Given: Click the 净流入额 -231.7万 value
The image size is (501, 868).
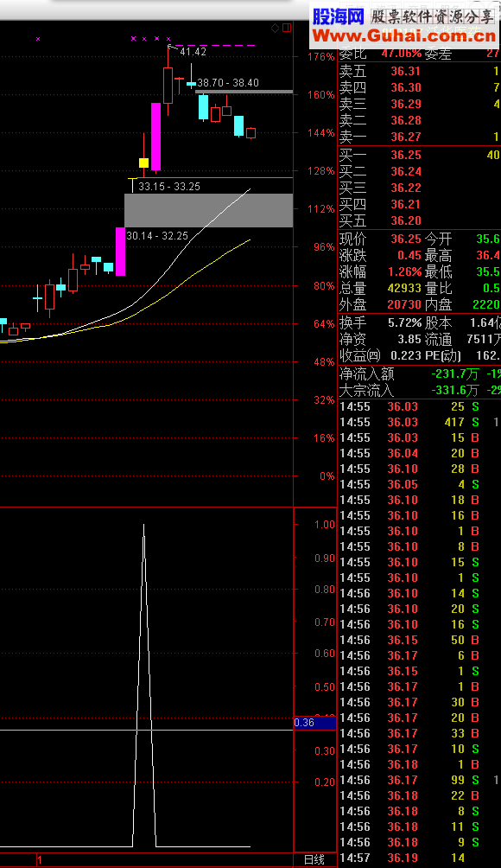Looking at the screenshot, I should tap(456, 374).
